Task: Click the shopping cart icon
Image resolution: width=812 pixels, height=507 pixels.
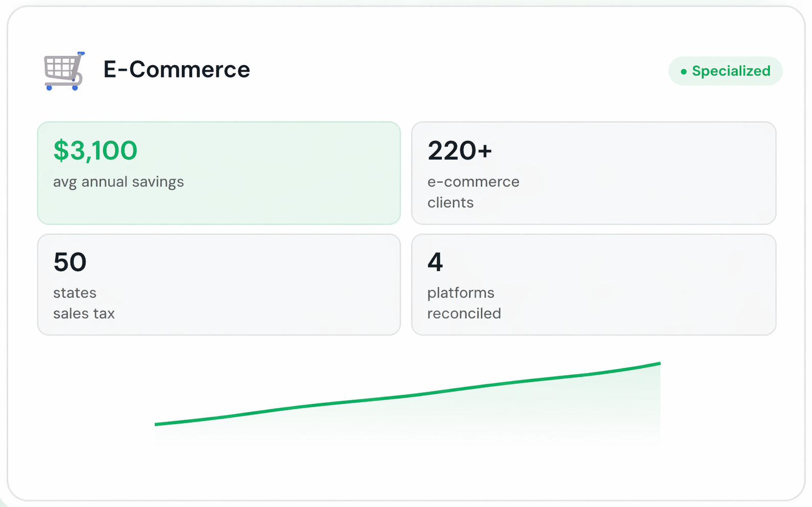Action: [x=64, y=71]
